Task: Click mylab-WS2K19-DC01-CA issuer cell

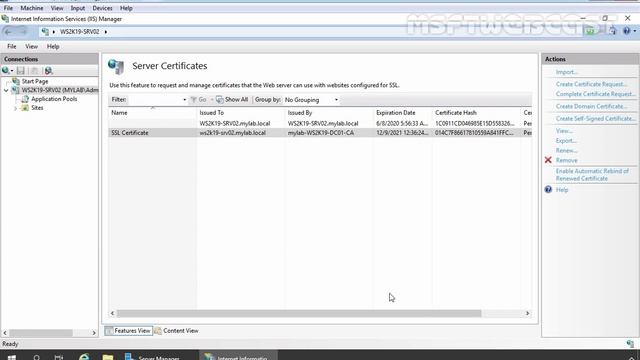Action: point(321,133)
